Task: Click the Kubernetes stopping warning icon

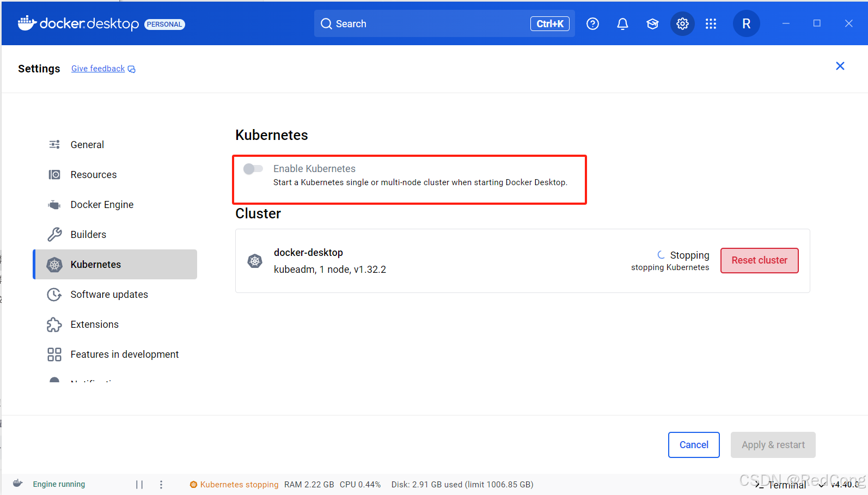Action: click(x=193, y=485)
